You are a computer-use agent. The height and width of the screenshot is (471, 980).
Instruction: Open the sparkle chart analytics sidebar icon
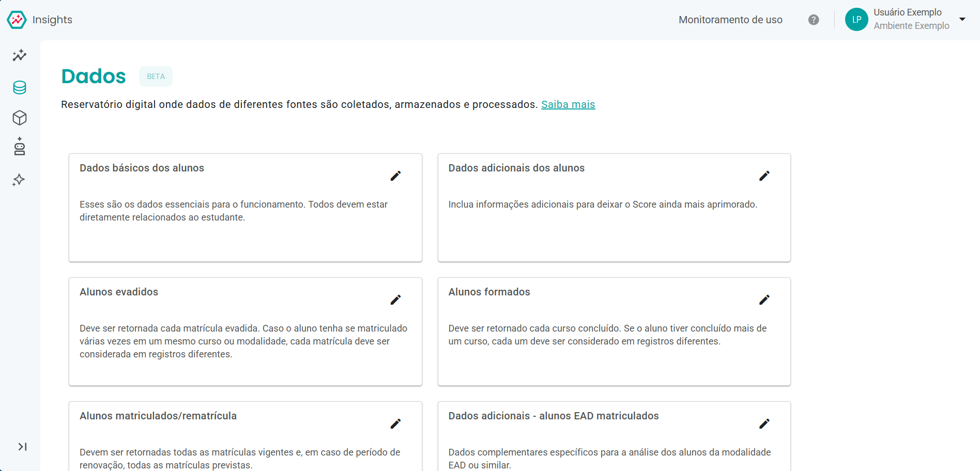pyautogui.click(x=20, y=55)
